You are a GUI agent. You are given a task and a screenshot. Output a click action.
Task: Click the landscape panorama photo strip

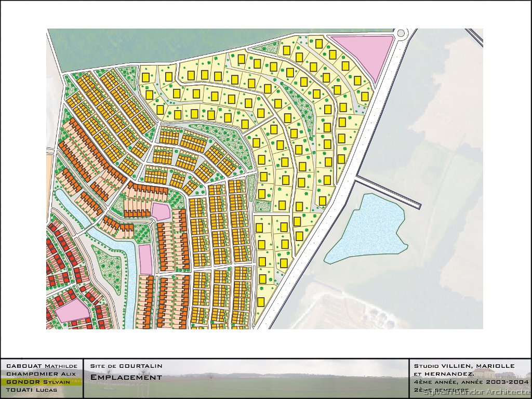tap(246, 378)
